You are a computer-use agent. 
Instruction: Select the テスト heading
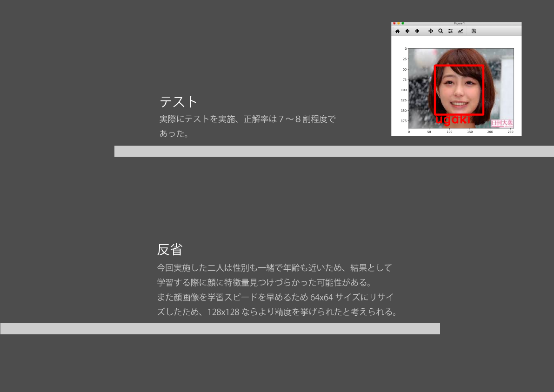[179, 101]
